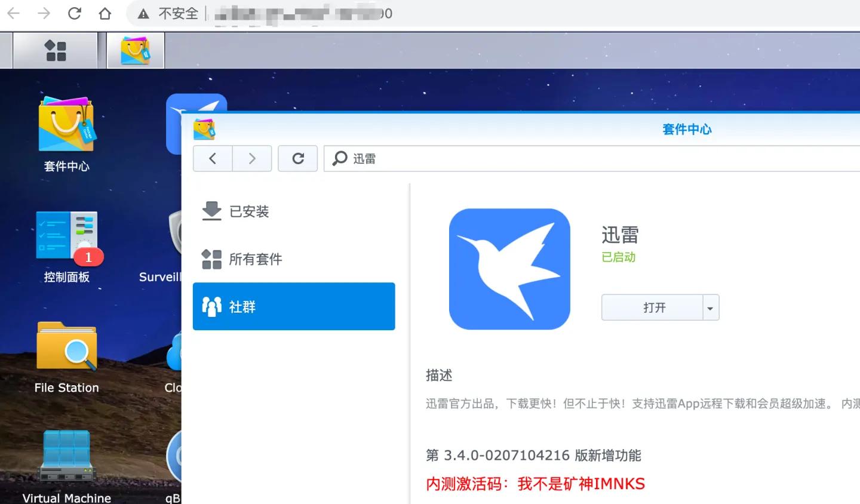Expand the dropdown arrow beside 打开
860x504 pixels.
point(711,308)
